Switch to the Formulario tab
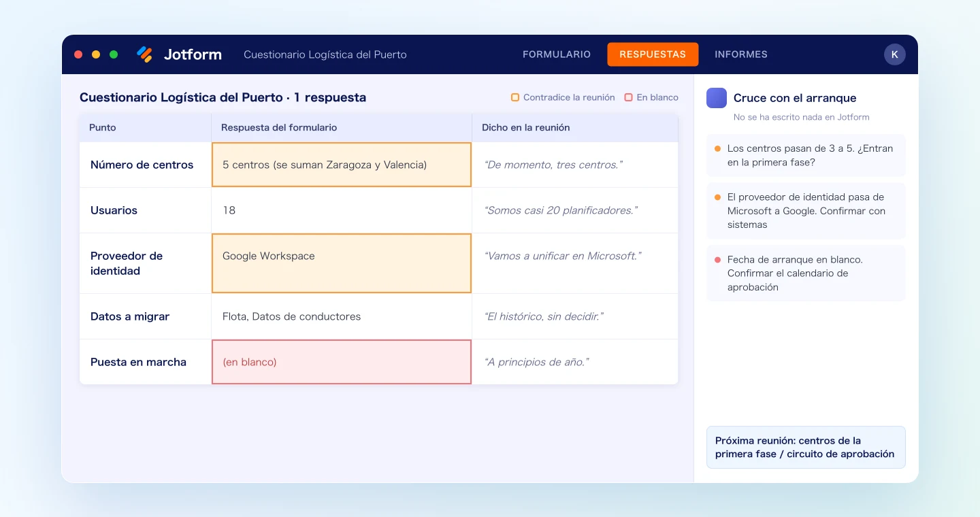This screenshot has height=517, width=980. click(x=557, y=54)
